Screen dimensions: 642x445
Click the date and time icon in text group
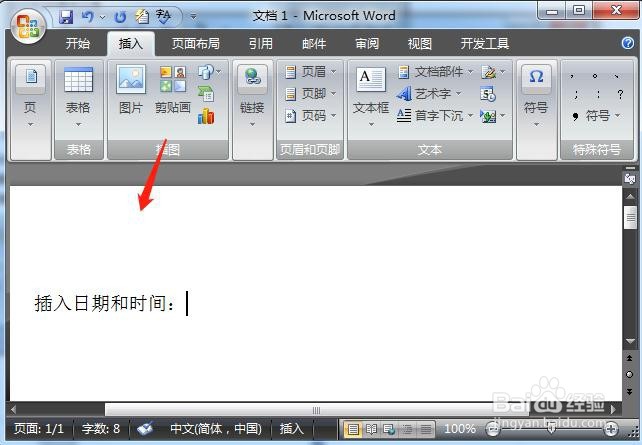(488, 94)
